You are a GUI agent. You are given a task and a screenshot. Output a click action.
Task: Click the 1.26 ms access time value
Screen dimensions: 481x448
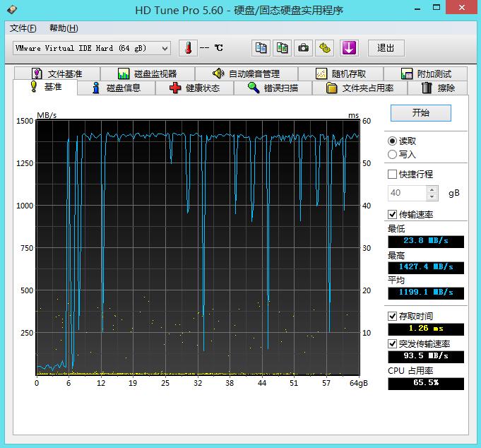[x=426, y=329]
